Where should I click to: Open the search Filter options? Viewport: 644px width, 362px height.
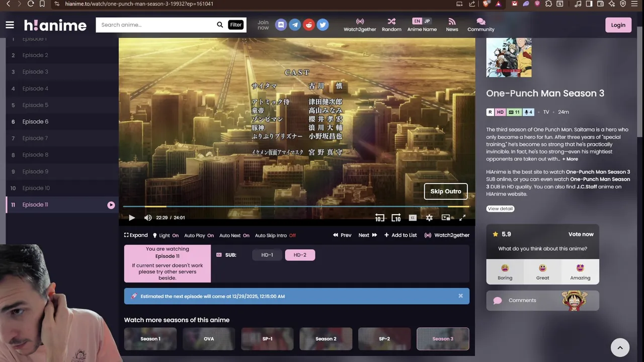click(235, 25)
